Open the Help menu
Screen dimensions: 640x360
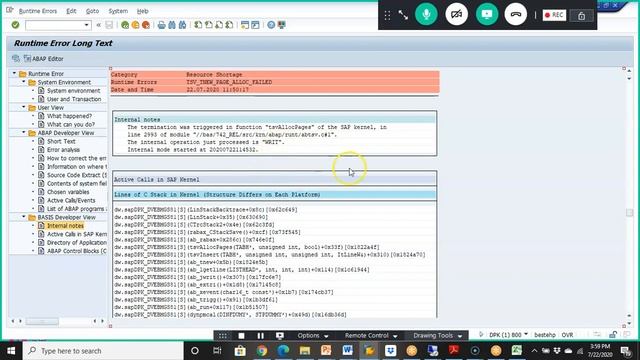click(x=142, y=11)
